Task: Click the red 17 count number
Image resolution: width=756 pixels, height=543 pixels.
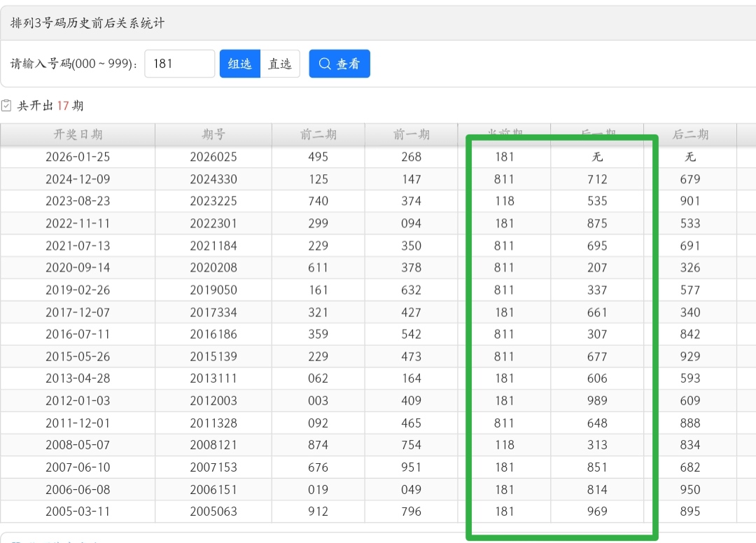Action: coord(63,106)
